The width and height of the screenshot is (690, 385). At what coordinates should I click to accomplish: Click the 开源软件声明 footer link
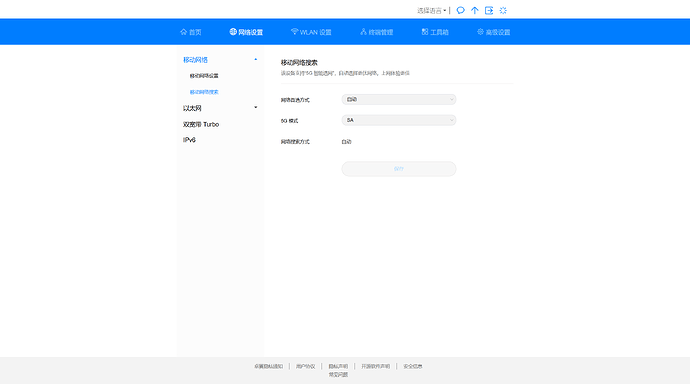tap(375, 366)
